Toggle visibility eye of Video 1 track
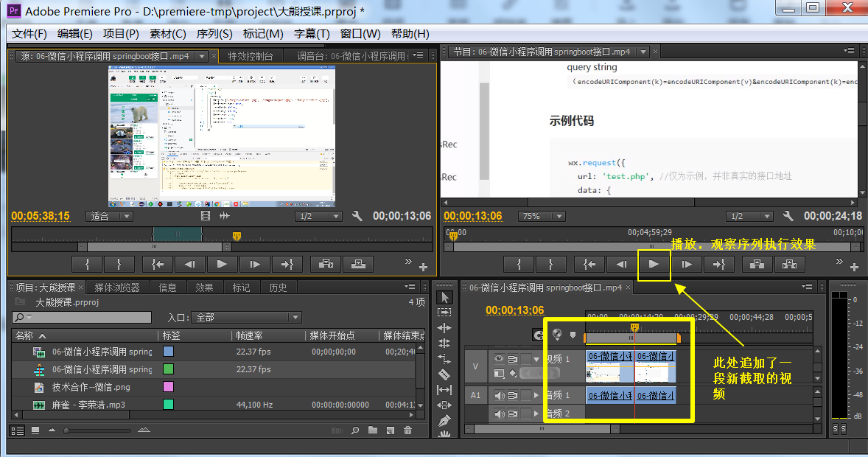 (499, 359)
